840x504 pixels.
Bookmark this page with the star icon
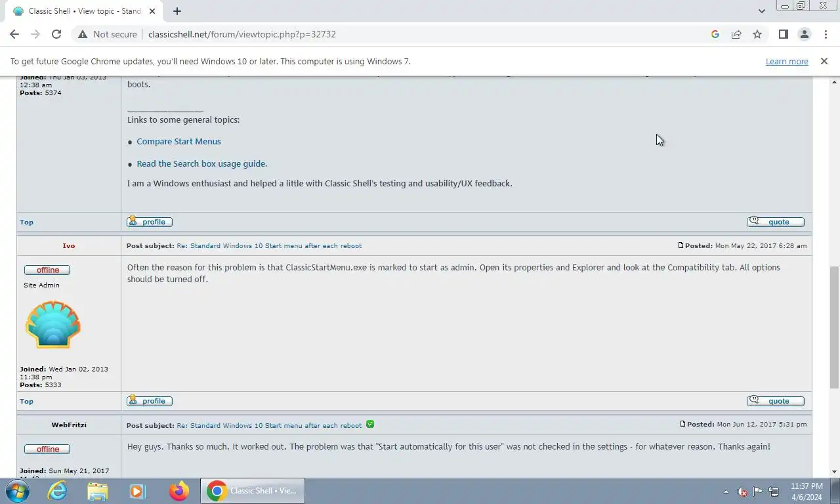757,34
